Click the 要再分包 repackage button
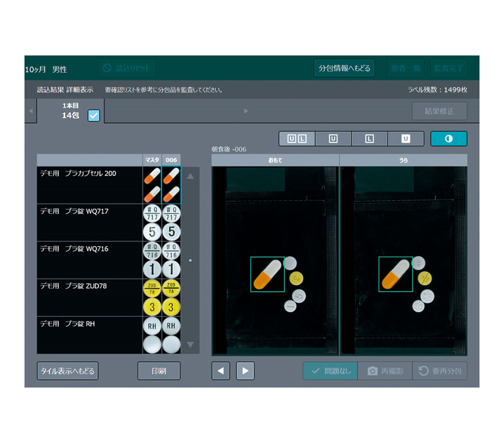Image resolution: width=504 pixels, height=443 pixels. pos(440,371)
